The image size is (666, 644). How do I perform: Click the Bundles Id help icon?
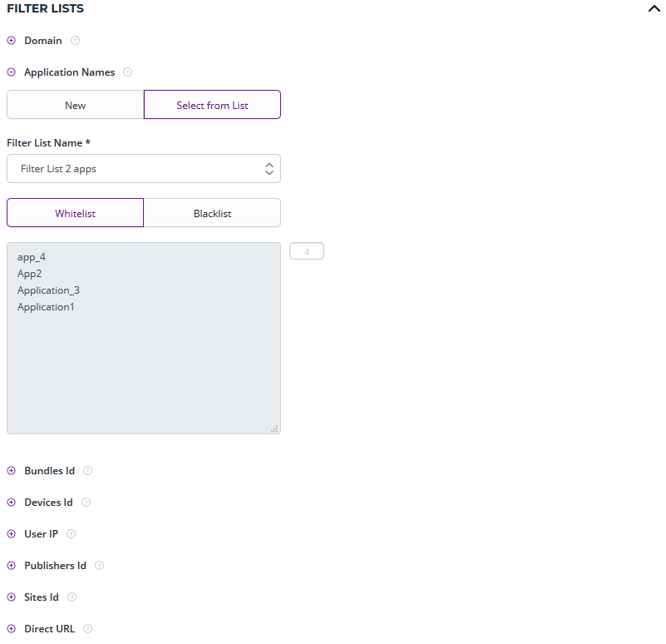coord(88,470)
